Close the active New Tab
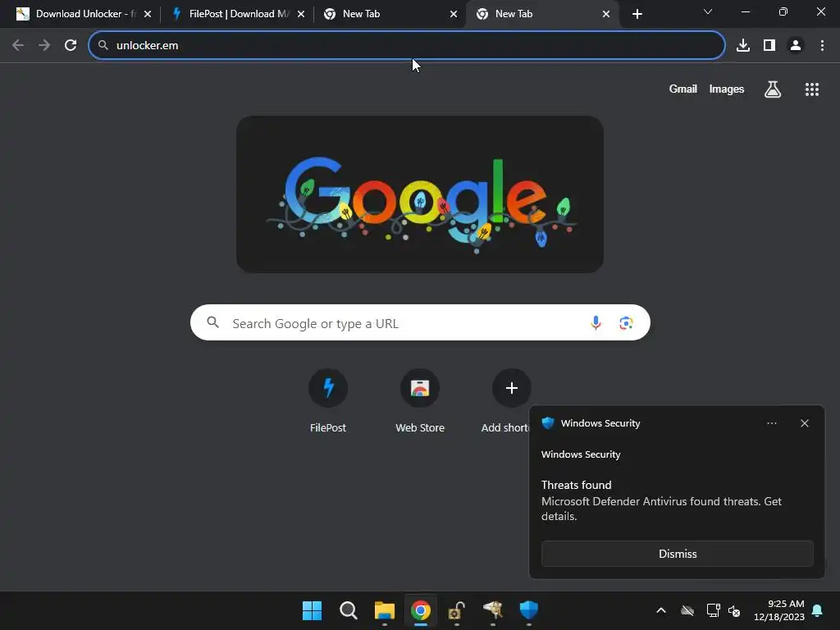Screen dimensions: 840x630 pyautogui.click(x=606, y=14)
